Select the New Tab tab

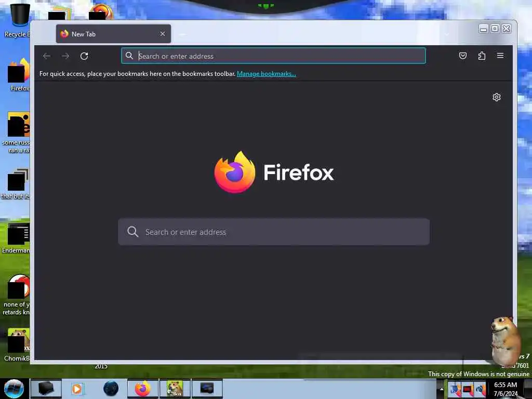pos(113,34)
